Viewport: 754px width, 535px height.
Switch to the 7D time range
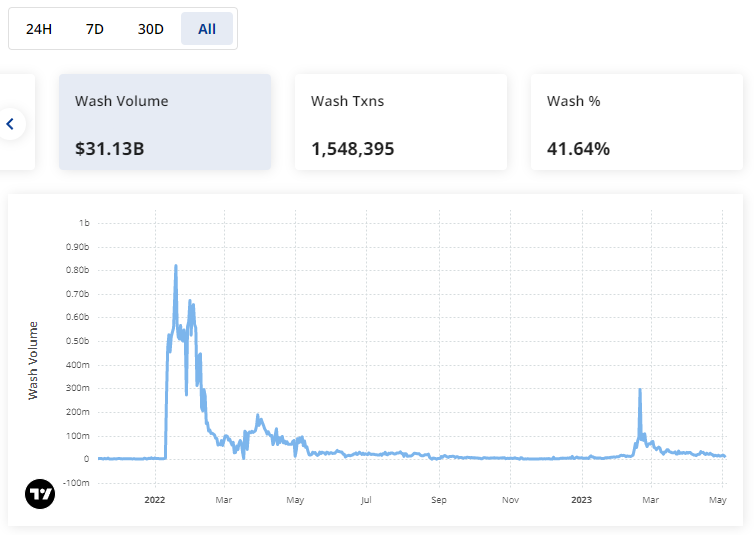(95, 29)
